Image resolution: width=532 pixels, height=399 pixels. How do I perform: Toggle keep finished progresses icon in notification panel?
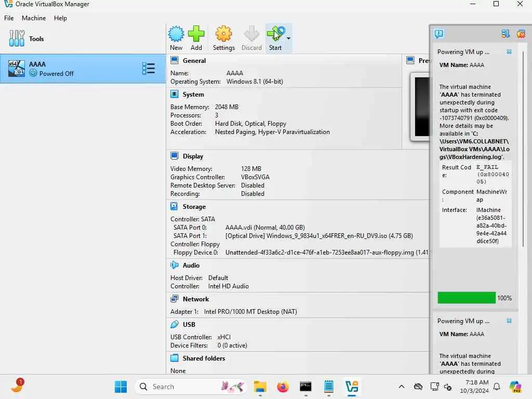click(505, 34)
